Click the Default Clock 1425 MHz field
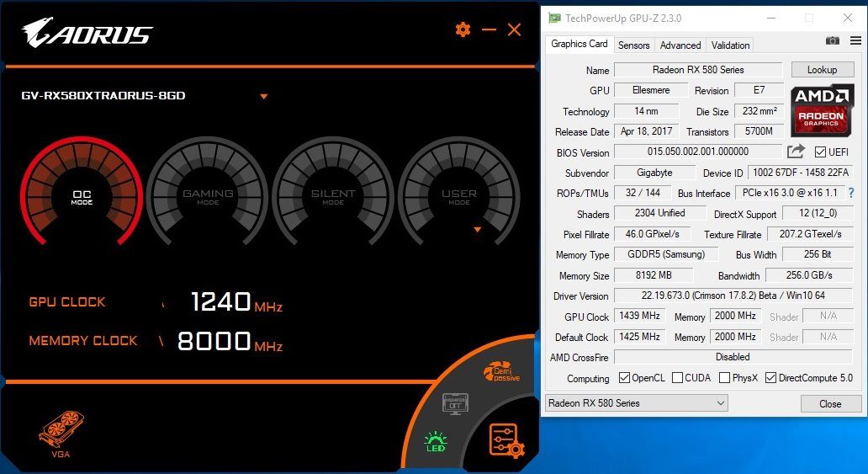The width and height of the screenshot is (868, 474). (x=639, y=337)
